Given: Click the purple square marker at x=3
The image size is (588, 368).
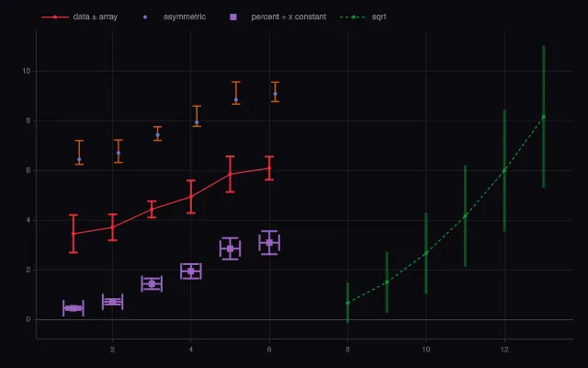Looking at the screenshot, I should click(152, 283).
